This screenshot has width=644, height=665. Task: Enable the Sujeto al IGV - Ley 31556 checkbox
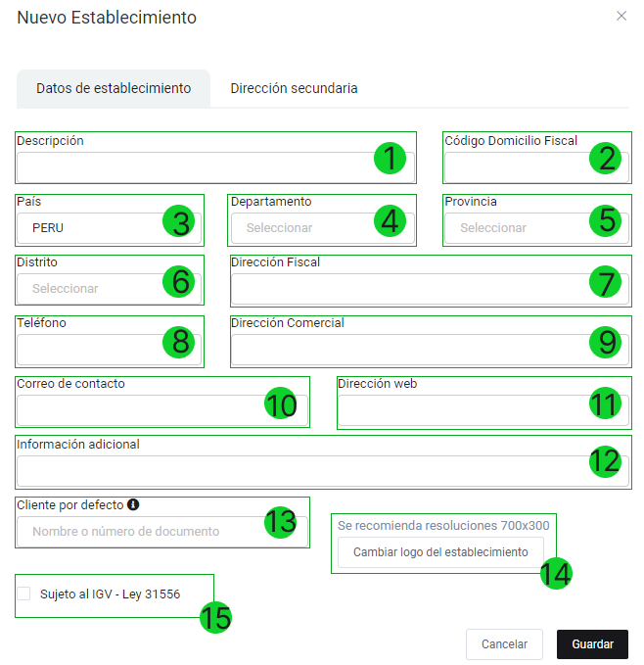click(23, 594)
